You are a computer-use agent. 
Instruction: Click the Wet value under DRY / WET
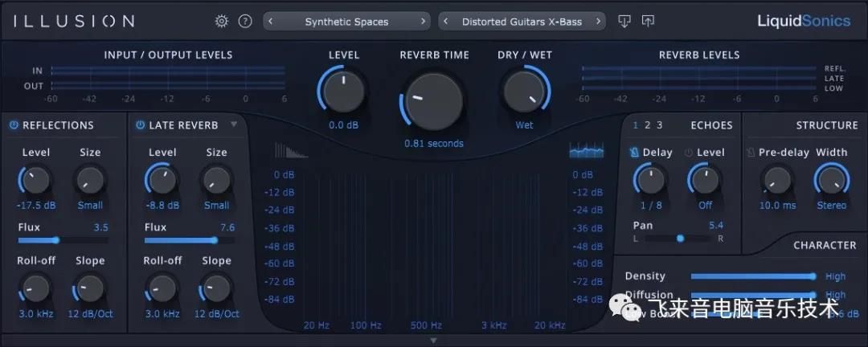tap(524, 125)
